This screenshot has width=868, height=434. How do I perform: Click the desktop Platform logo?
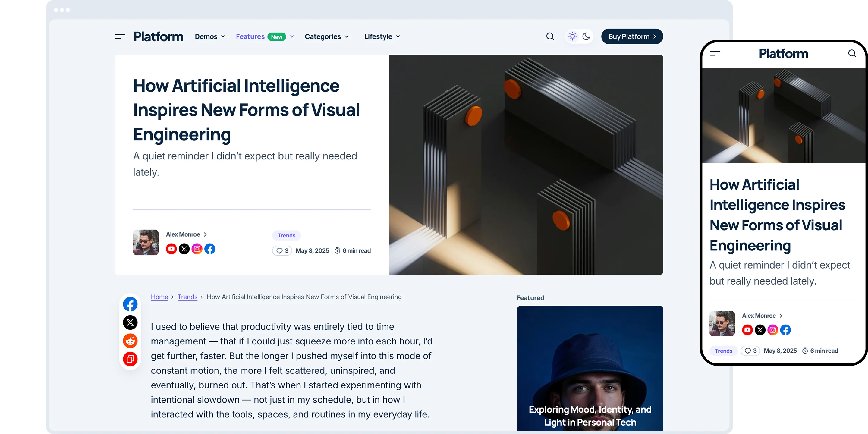coord(158,36)
